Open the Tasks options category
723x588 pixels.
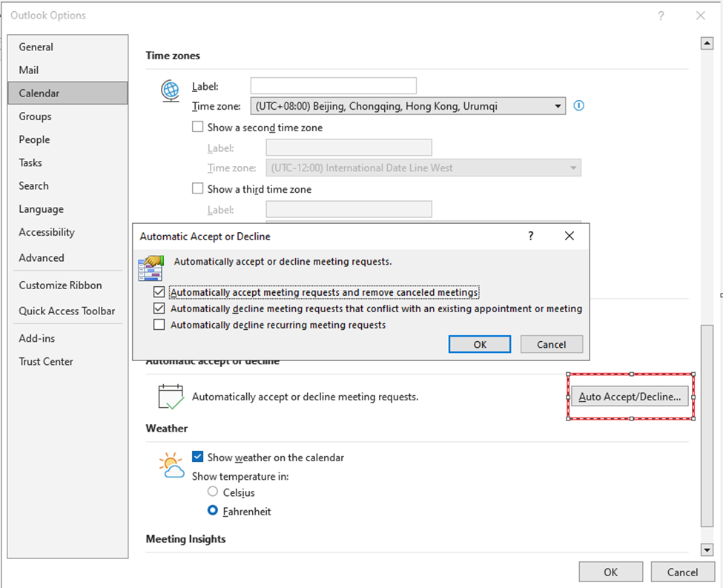[x=67, y=163]
